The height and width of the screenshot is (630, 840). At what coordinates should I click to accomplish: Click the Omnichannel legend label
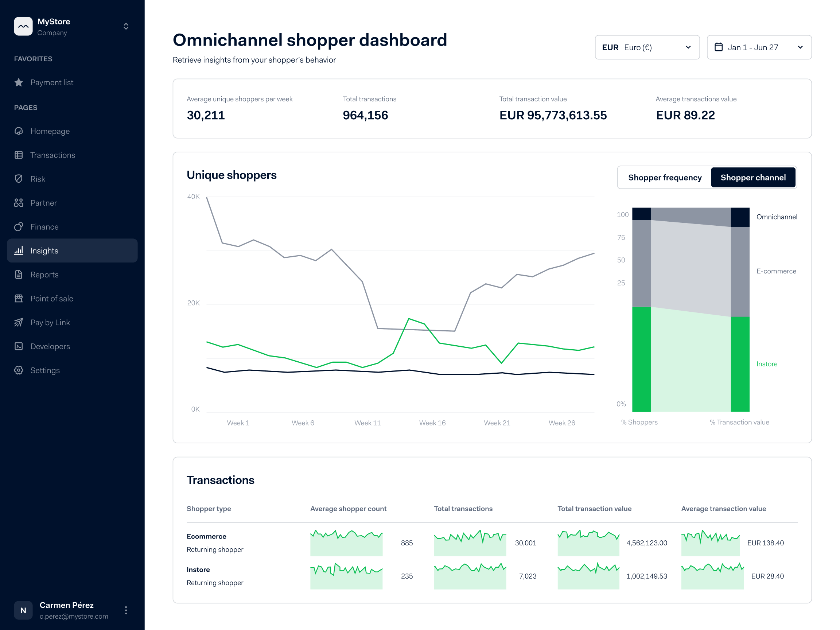777,217
